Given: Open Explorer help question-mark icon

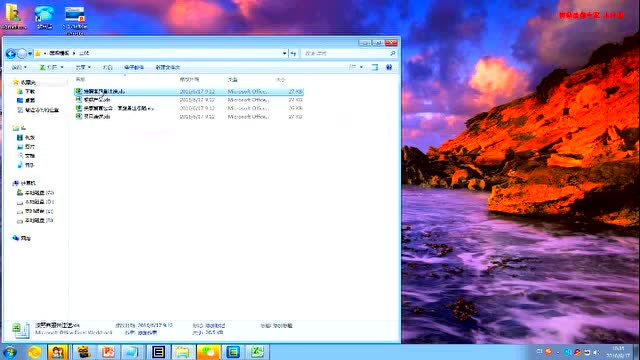Looking at the screenshot, I should [x=389, y=67].
